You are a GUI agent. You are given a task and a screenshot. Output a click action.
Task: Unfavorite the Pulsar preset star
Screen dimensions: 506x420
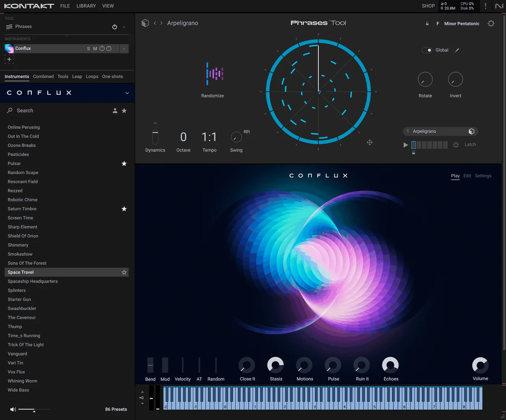(124, 164)
